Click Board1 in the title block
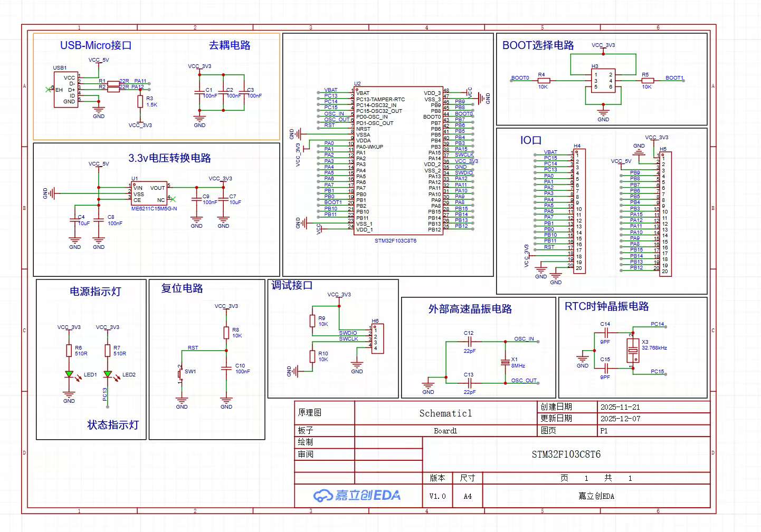Viewport: 761px width, 532px height. coord(446,431)
